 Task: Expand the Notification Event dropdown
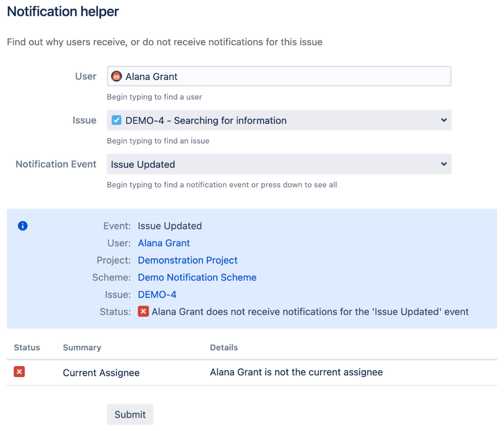pos(443,164)
